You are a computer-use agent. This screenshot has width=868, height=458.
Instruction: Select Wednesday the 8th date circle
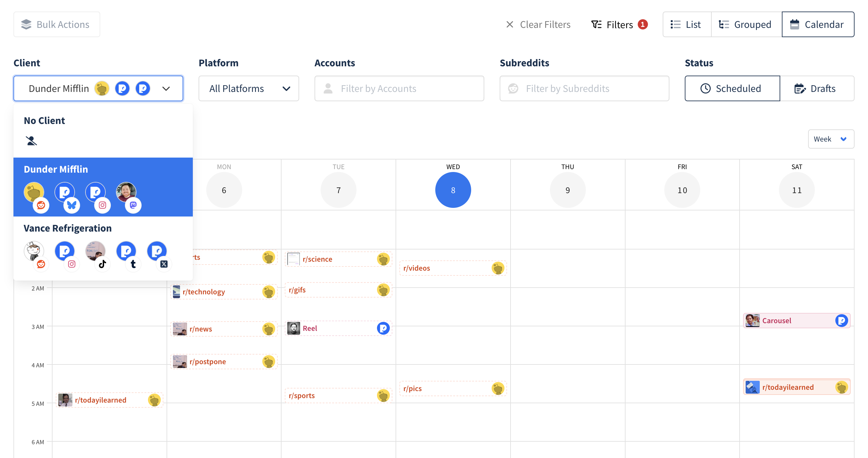(453, 190)
